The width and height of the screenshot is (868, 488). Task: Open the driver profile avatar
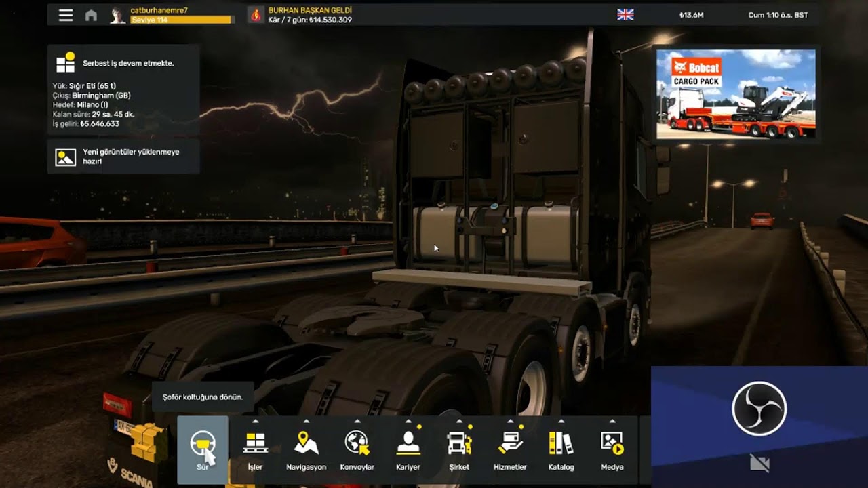tap(118, 15)
